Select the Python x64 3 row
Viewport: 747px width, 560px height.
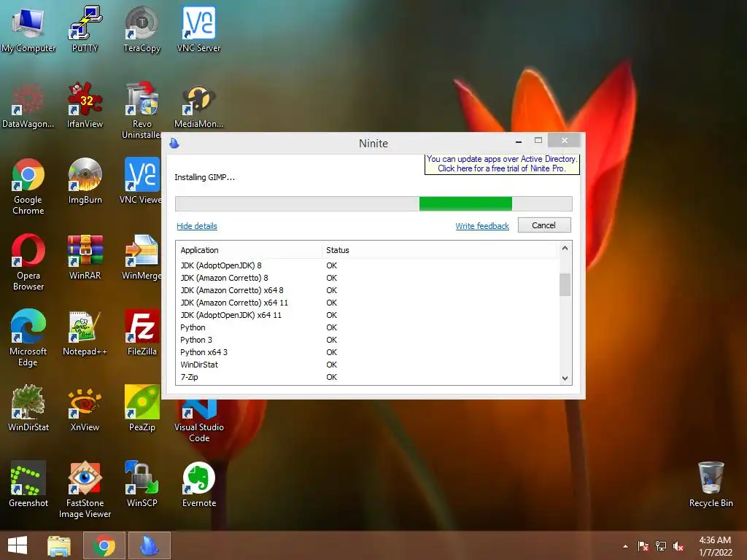click(x=368, y=352)
